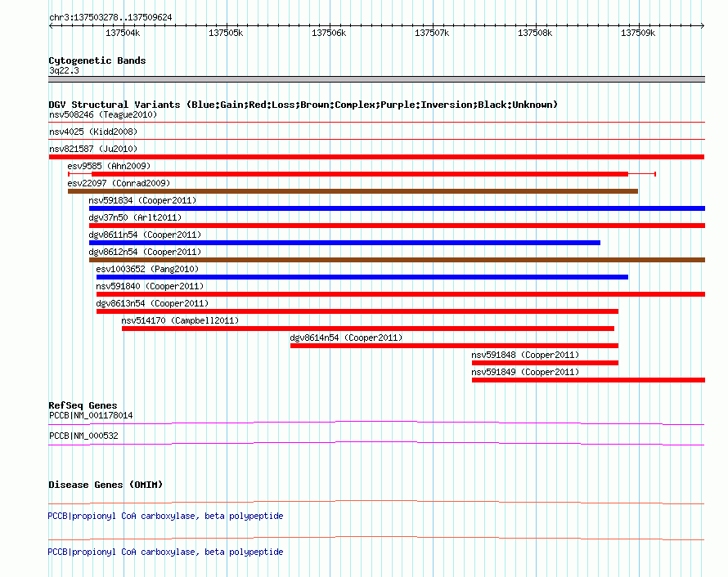Viewport: 728px width, 577px height.
Task: Click the magenta PCCB NM_001178014 gene line
Action: 376,423
